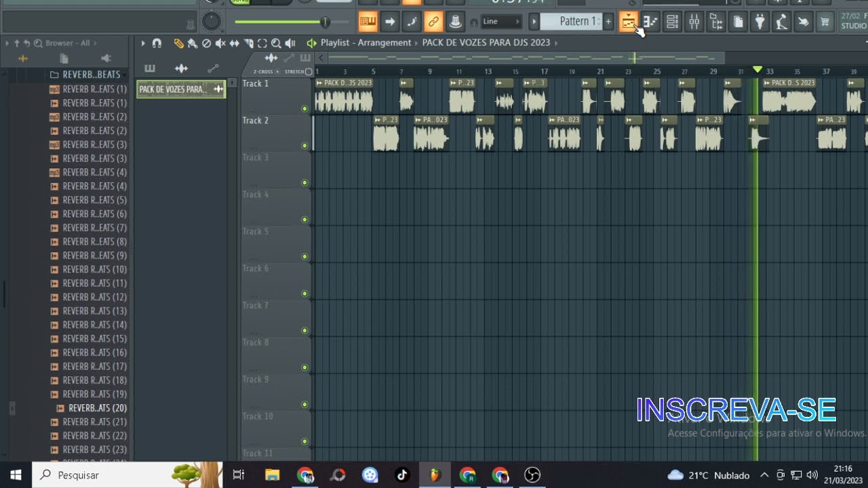
Task: Collapse the browser arrow left of icons
Action: click(x=7, y=43)
